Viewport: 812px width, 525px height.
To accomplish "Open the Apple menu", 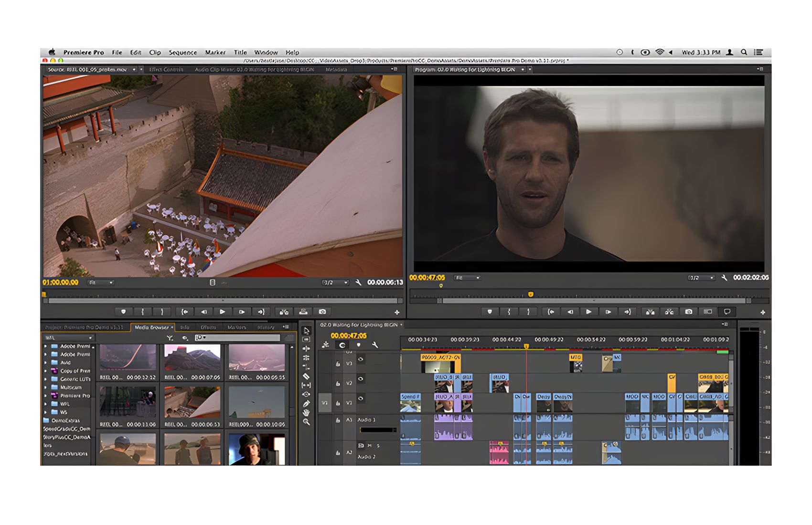I will (52, 52).
